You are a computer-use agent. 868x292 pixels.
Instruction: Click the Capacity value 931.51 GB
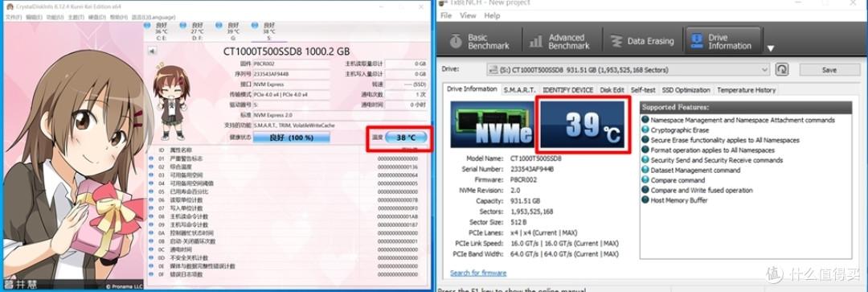point(526,200)
